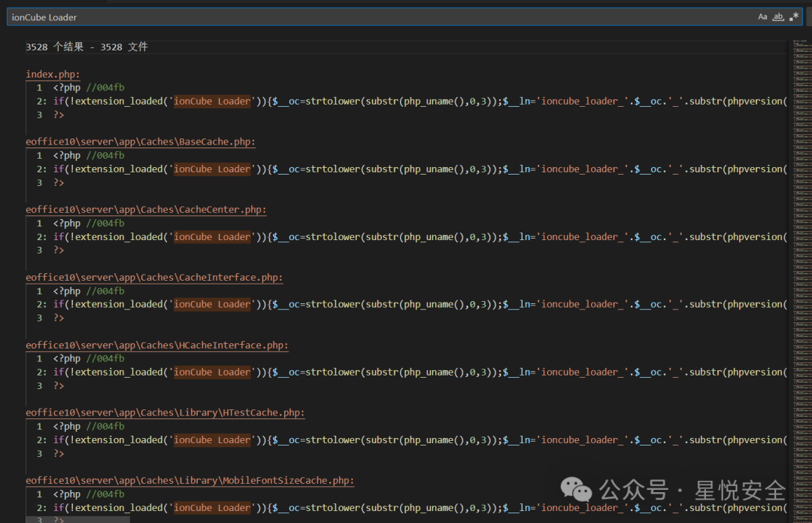Click the '3528 个结果 - 3528 文件' summary line
The width and height of the screenshot is (812, 523).
(x=87, y=47)
